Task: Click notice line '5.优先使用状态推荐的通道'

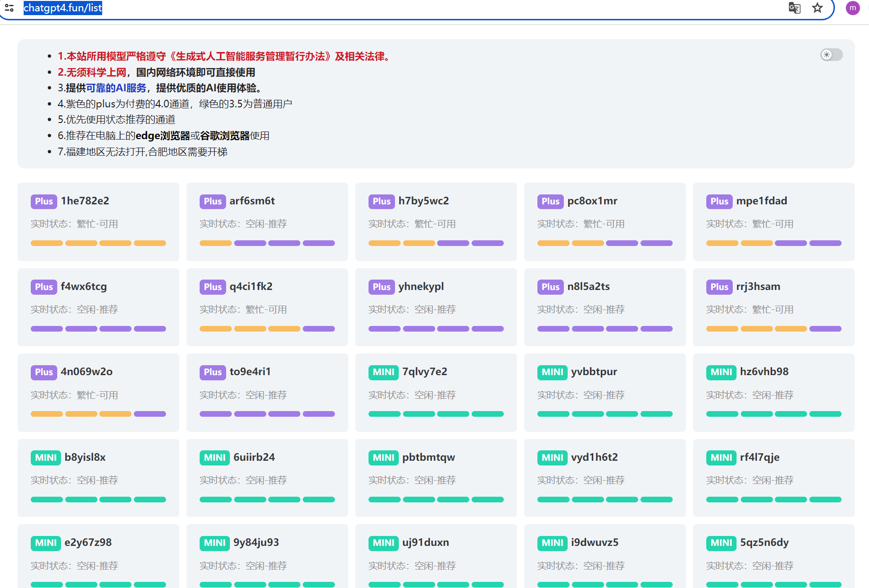Action: click(x=116, y=120)
